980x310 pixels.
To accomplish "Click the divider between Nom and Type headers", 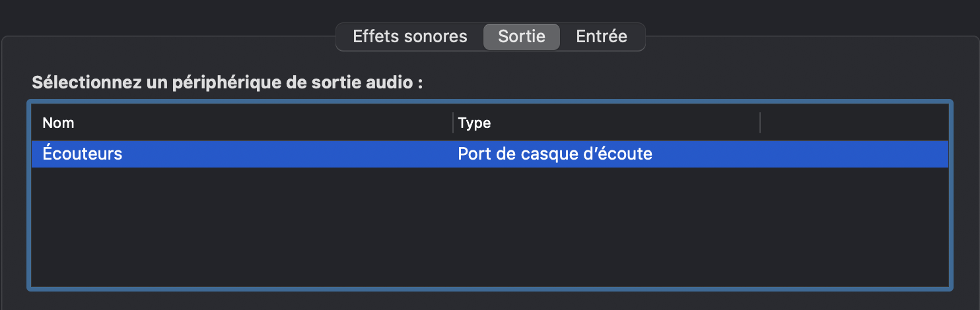I will pyautogui.click(x=453, y=123).
